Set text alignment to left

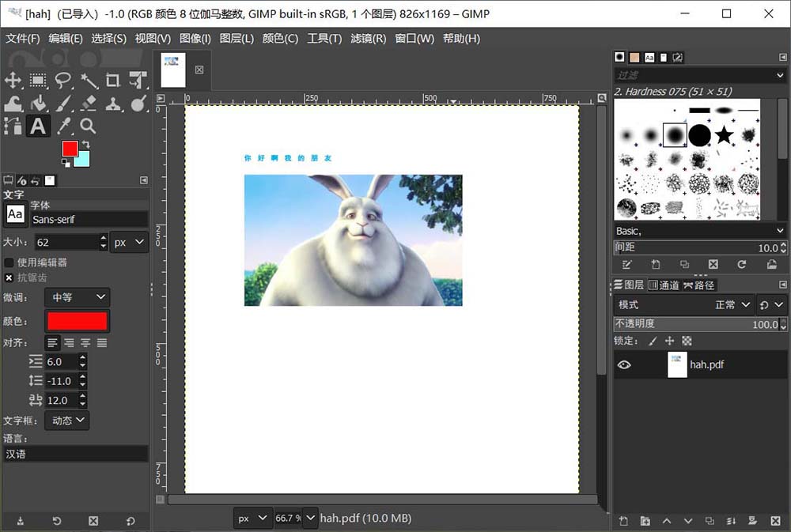(52, 343)
